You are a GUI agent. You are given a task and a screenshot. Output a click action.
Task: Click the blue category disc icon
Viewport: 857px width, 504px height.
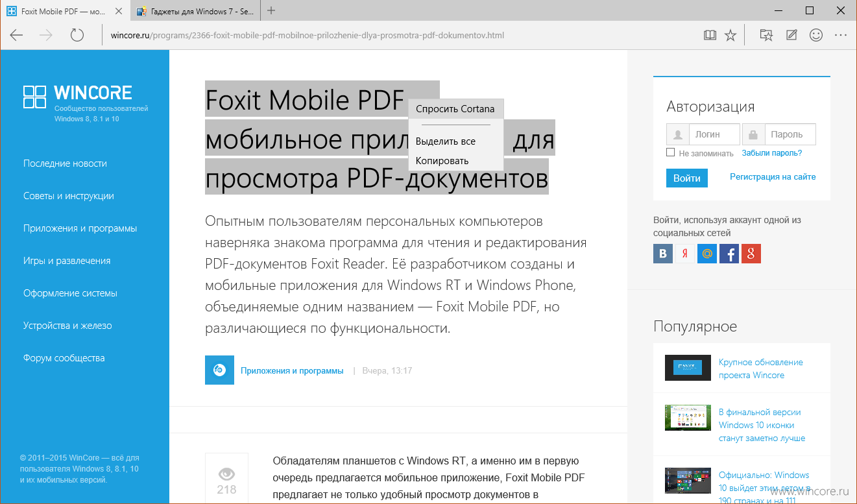pos(219,370)
